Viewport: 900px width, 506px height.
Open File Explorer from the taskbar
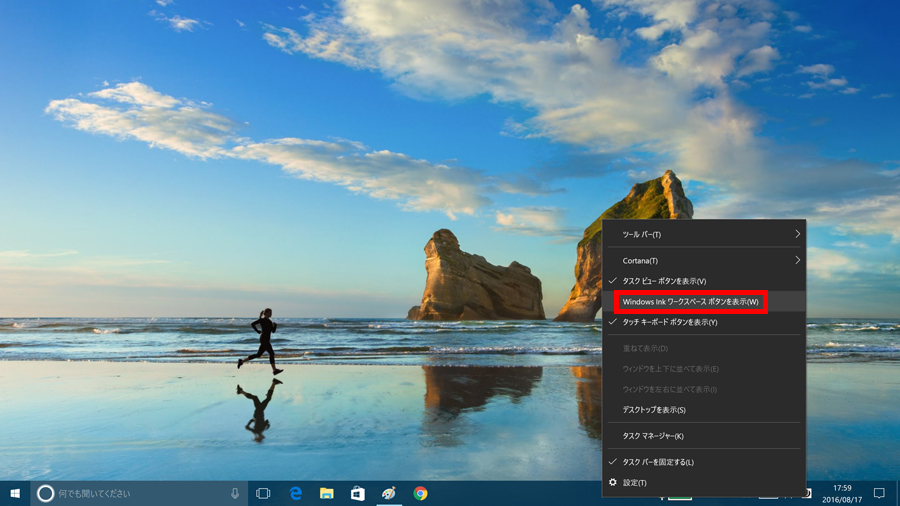click(327, 493)
